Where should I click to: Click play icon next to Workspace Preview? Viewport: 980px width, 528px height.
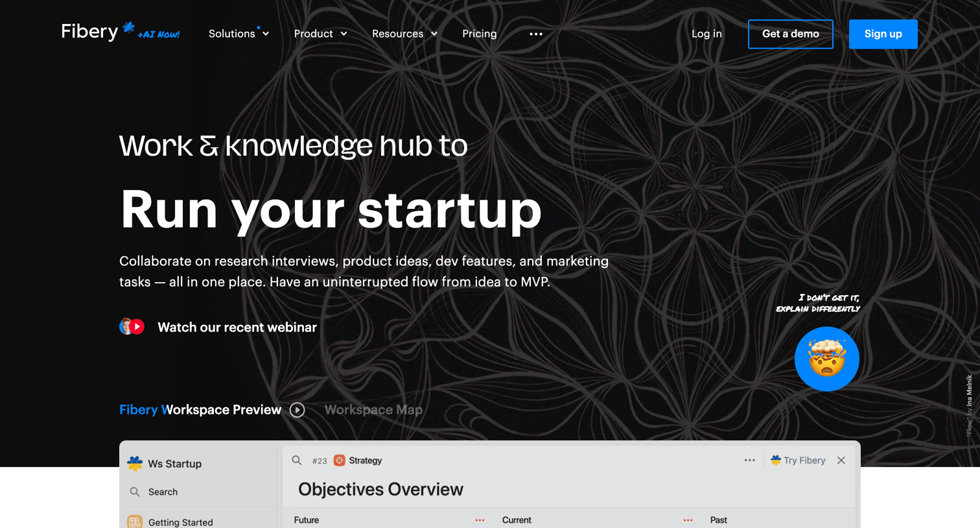tap(297, 410)
